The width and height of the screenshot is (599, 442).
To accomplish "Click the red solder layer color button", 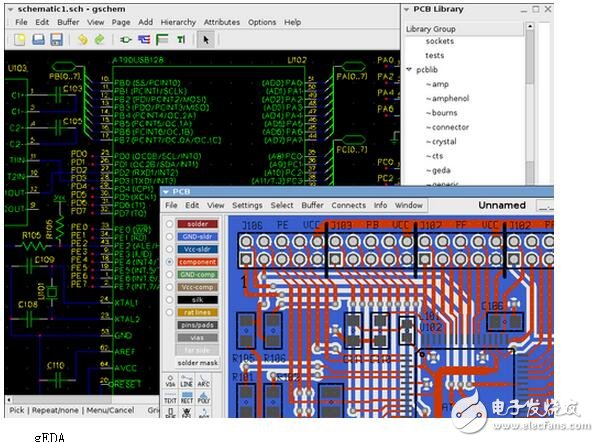I will click(197, 224).
